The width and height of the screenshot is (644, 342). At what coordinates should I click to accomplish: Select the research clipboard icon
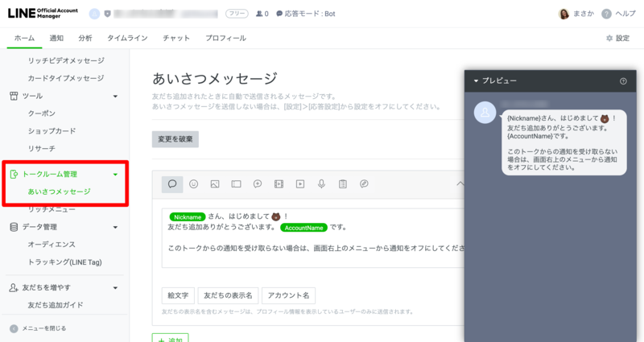pos(343,184)
